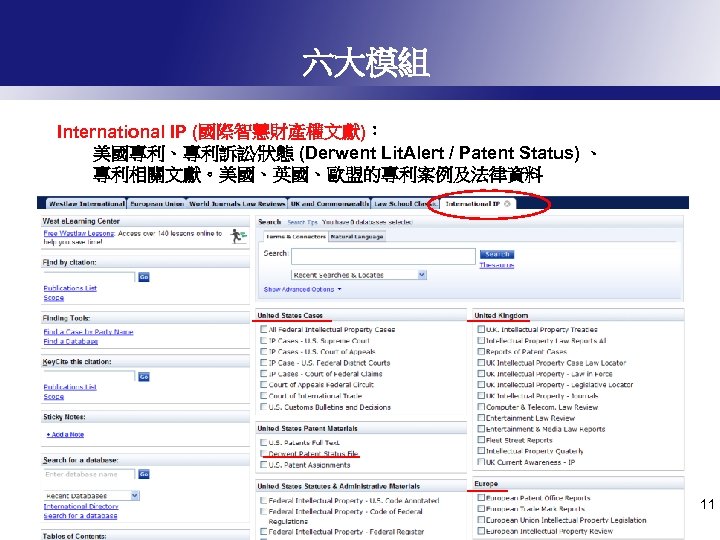Check Court of Appeals Federal Circuit
This screenshot has height=540, width=720.
pyautogui.click(x=264, y=384)
